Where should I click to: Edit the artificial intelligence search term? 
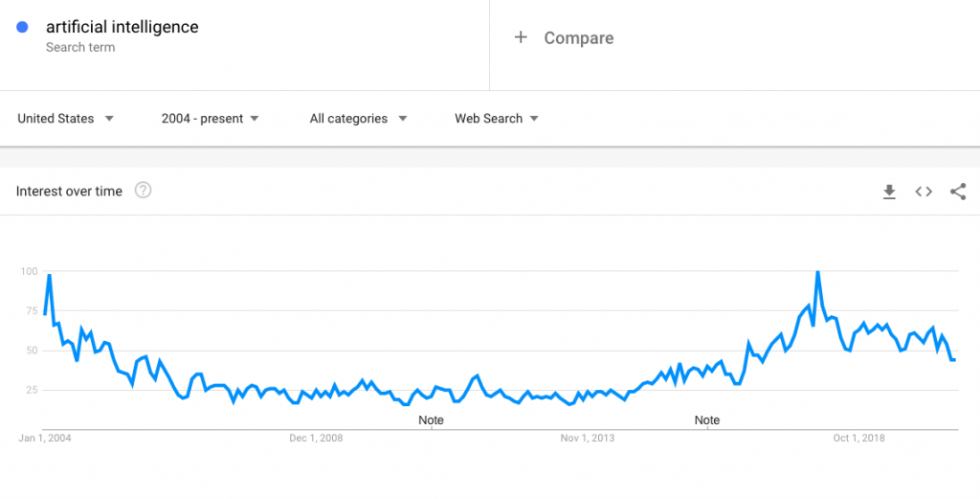(122, 27)
